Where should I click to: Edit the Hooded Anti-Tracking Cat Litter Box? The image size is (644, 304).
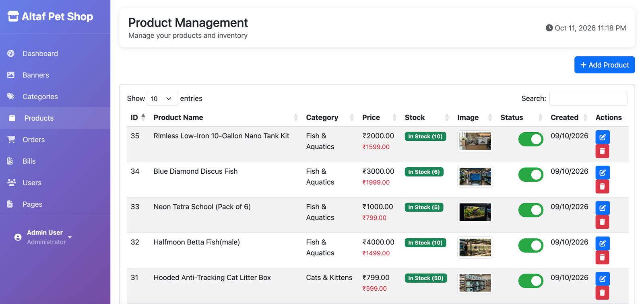(603, 279)
